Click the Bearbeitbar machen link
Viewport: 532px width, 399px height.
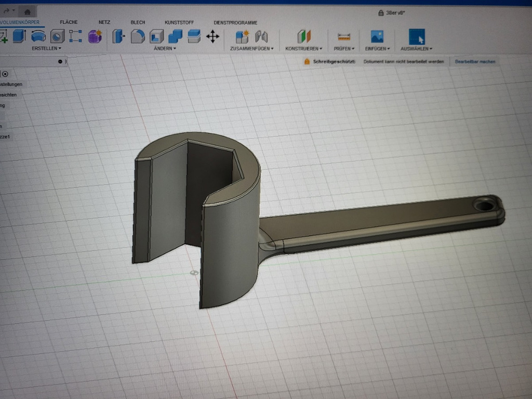[x=475, y=61]
